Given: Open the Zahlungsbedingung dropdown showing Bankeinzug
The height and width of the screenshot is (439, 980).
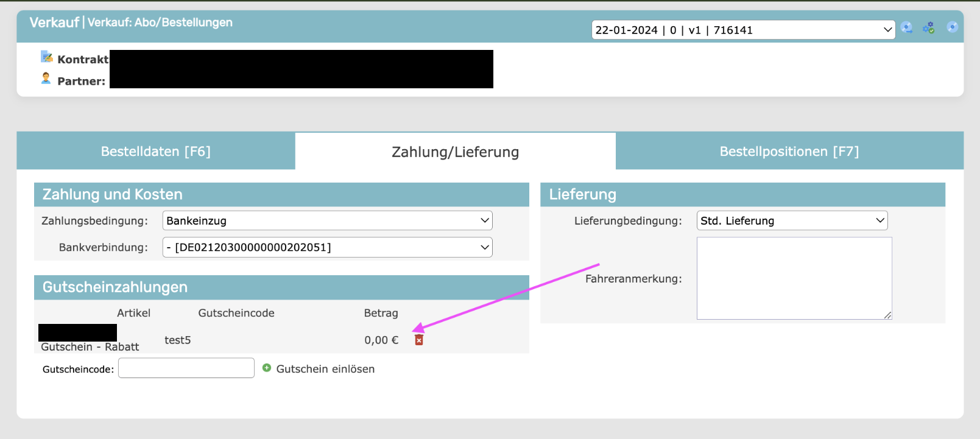Looking at the screenshot, I should tap(327, 220).
